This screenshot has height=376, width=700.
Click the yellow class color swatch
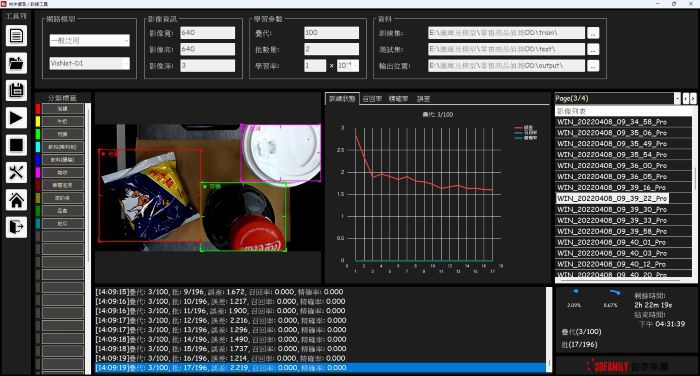point(38,121)
